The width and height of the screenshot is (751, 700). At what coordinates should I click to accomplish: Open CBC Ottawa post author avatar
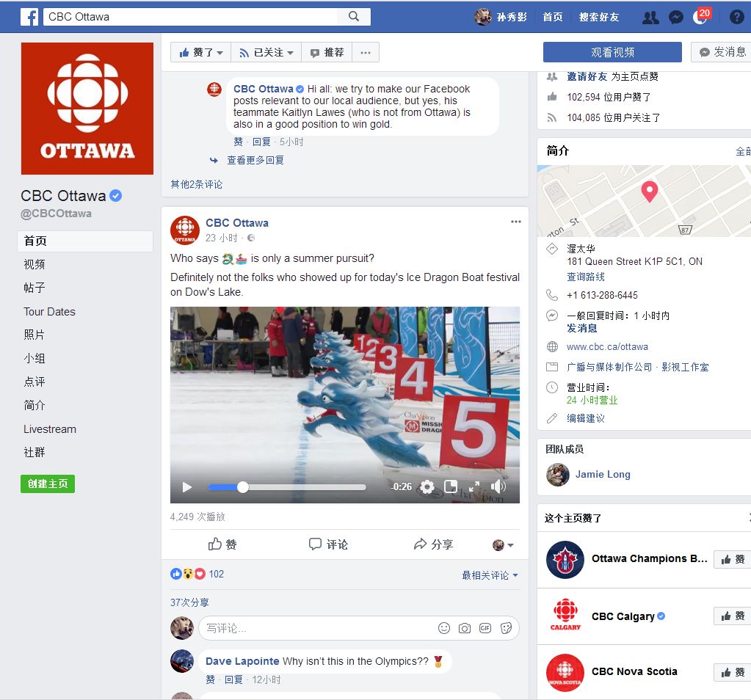tap(185, 230)
